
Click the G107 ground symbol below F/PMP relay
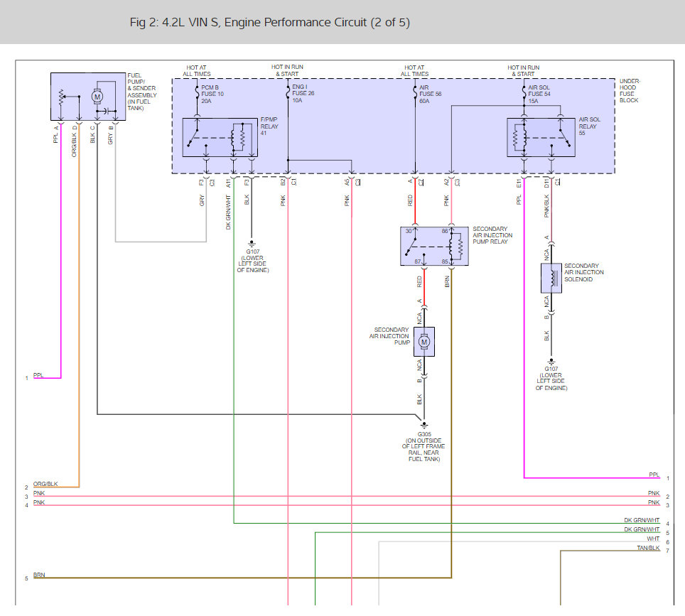click(x=251, y=242)
